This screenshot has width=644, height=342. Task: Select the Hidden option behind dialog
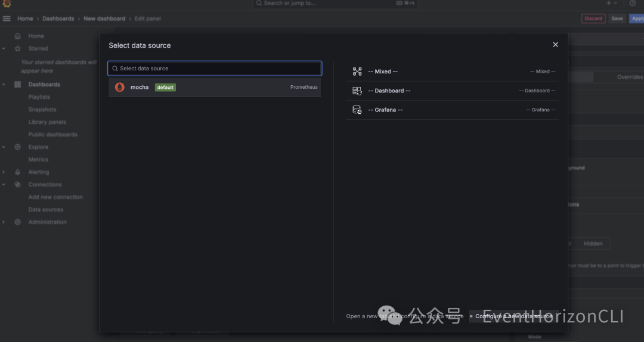tap(593, 244)
